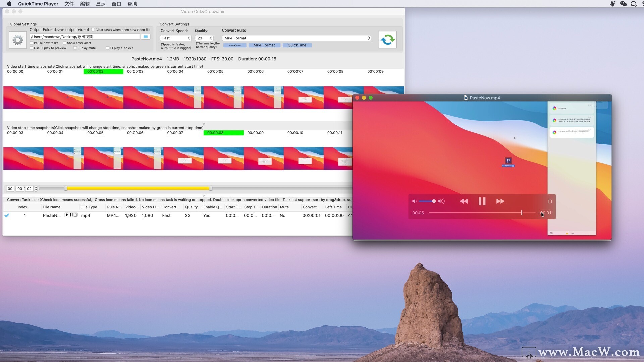The image size is (644, 362).
Task: Click the play/pause icon in QuickTime
Action: click(x=482, y=201)
